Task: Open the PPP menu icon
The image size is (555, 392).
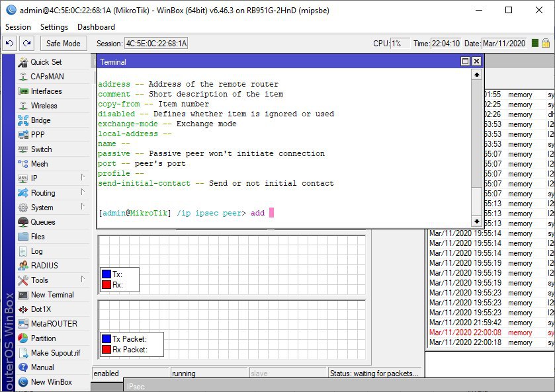Action: pyautogui.click(x=23, y=135)
